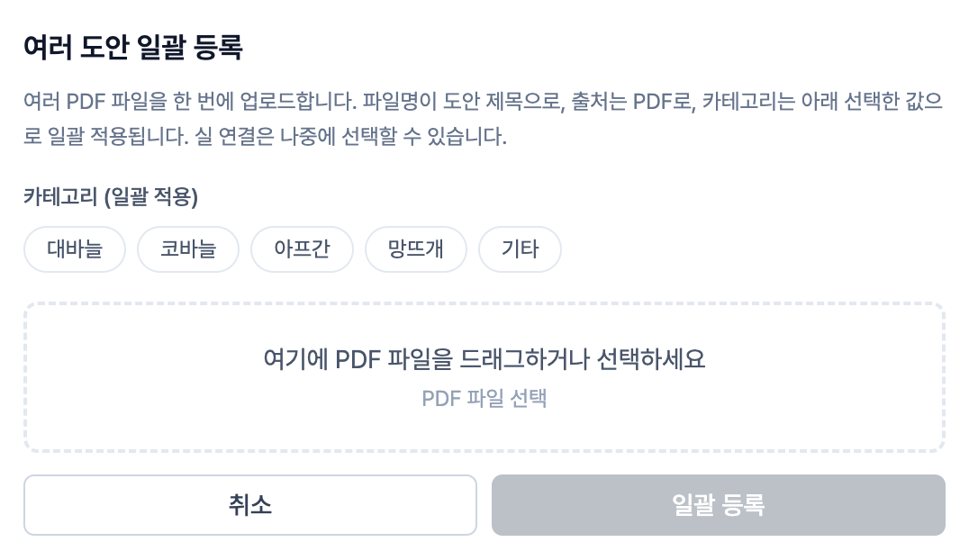
Task: Tag the uploads with 망뜨개
Action: (415, 248)
